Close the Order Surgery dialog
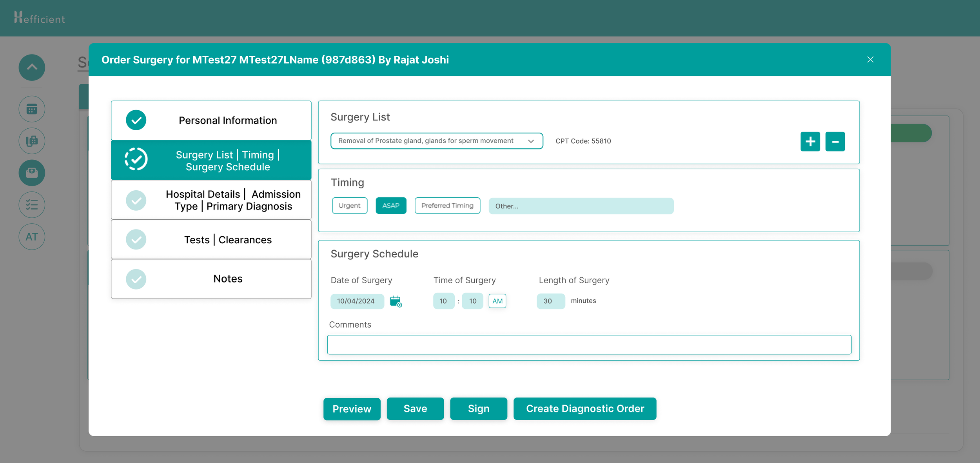The width and height of the screenshot is (980, 463). pyautogui.click(x=870, y=60)
